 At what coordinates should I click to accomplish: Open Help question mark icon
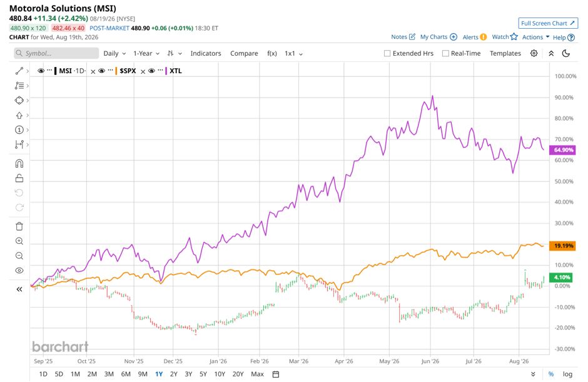pos(571,38)
